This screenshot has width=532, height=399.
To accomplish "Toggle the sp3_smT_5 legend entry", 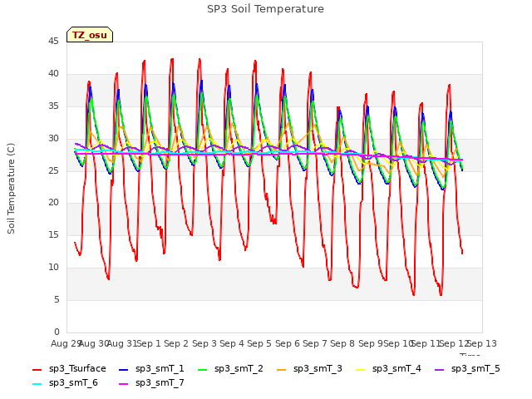I will [x=467, y=369].
